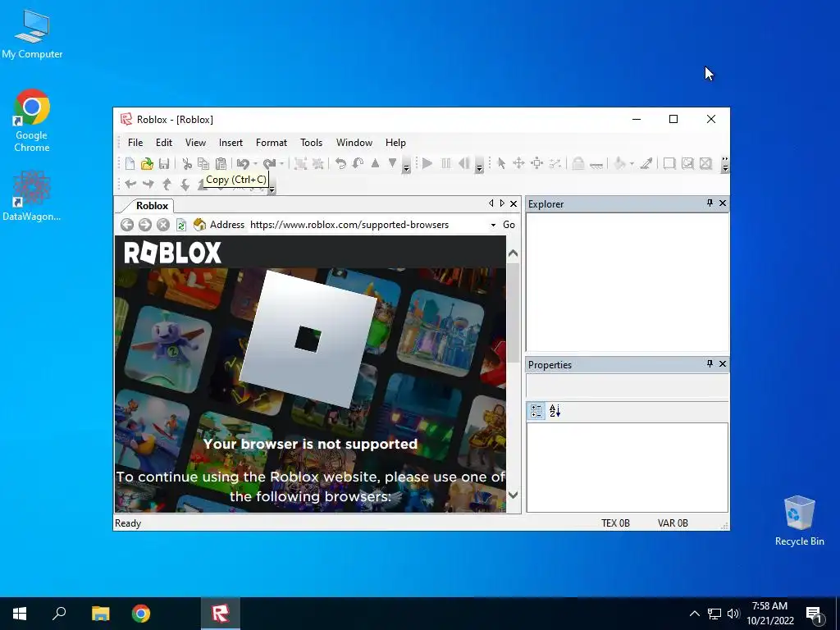Open the File menu
The height and width of the screenshot is (630, 840).
coord(135,143)
